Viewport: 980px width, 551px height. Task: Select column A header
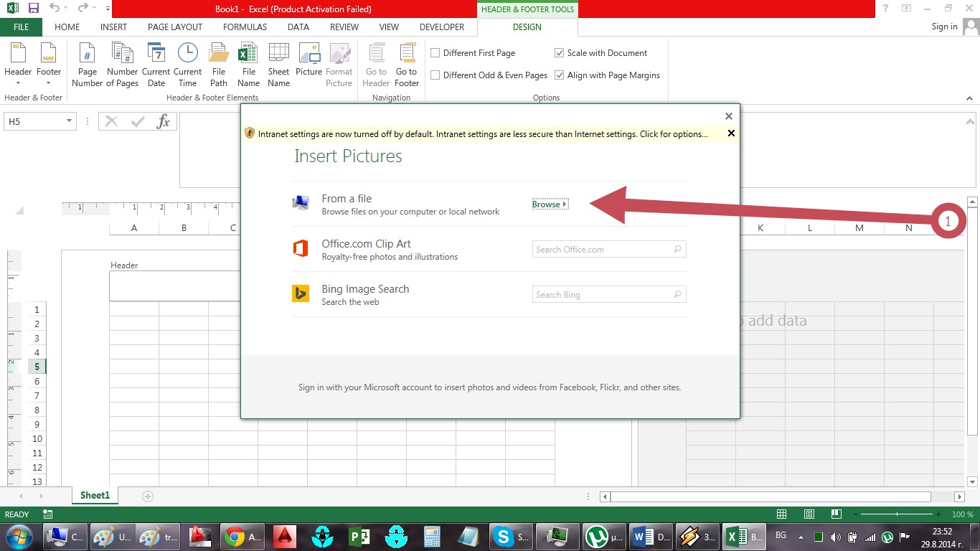(134, 228)
